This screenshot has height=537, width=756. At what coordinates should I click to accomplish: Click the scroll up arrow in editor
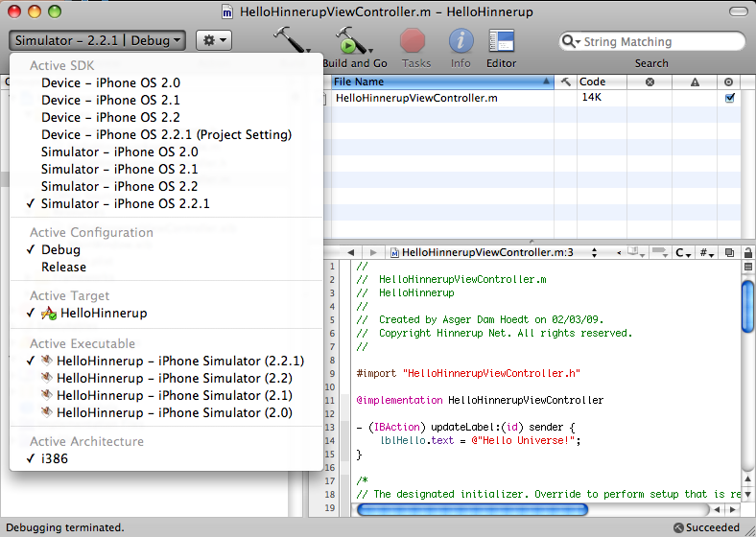point(747,479)
